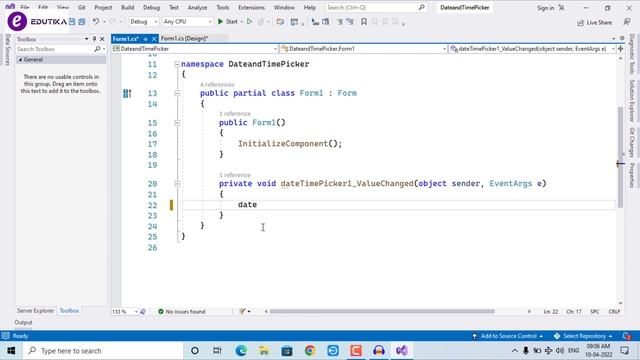640x360 pixels.
Task: Click the inheritance margin icon at line 13
Action: 127,93
